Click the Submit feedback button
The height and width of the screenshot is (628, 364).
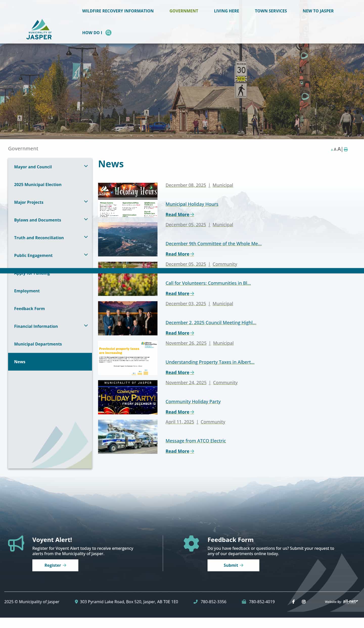coord(233,565)
